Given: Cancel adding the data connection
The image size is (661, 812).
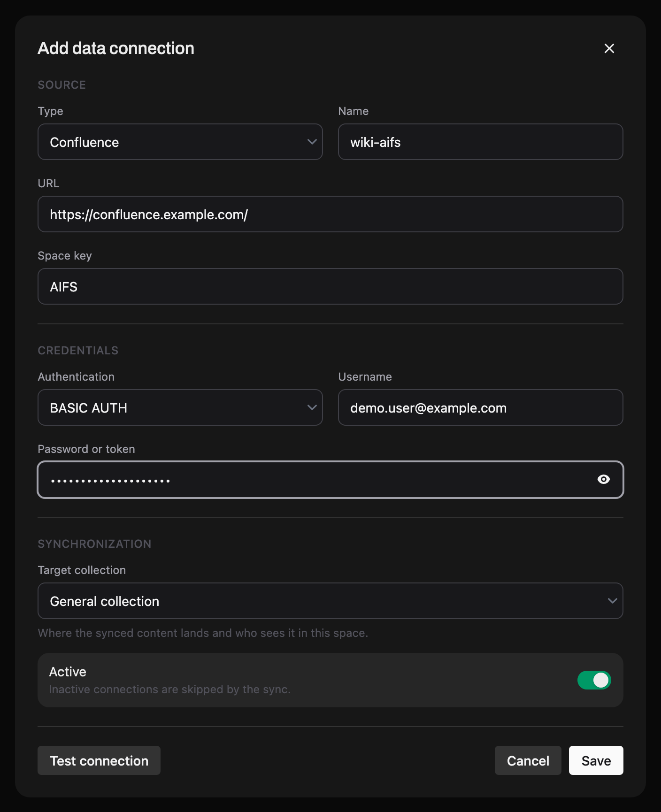Looking at the screenshot, I should click(x=528, y=760).
